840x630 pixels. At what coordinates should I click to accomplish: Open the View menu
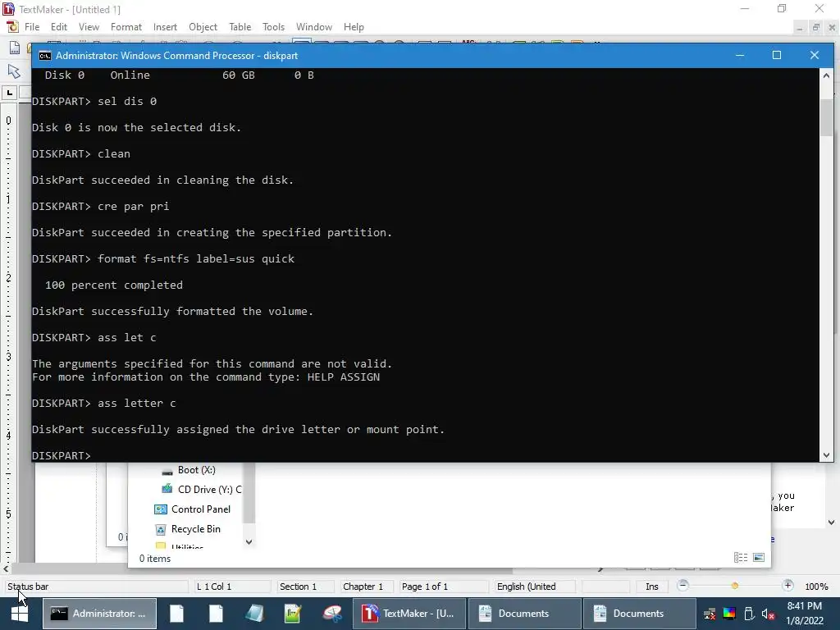click(x=89, y=27)
